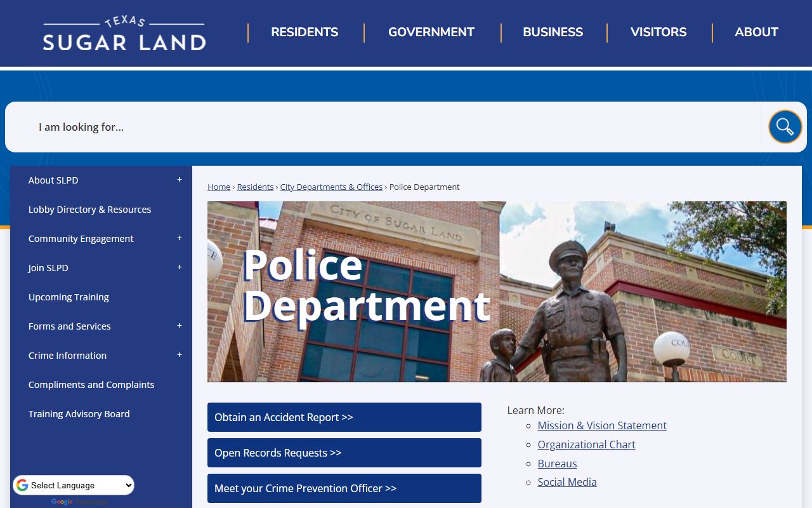Expand the Crime Information submenu
812x508 pixels.
(x=180, y=355)
